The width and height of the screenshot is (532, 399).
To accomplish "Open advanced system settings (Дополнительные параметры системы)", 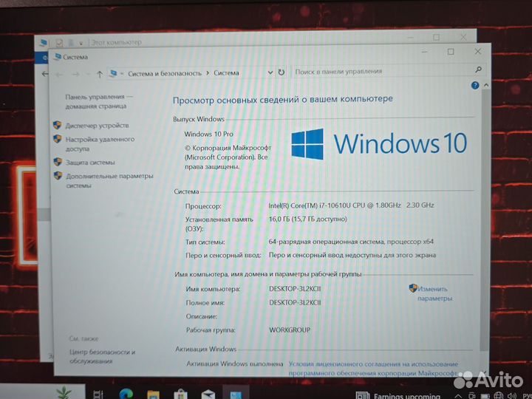I will point(109,180).
